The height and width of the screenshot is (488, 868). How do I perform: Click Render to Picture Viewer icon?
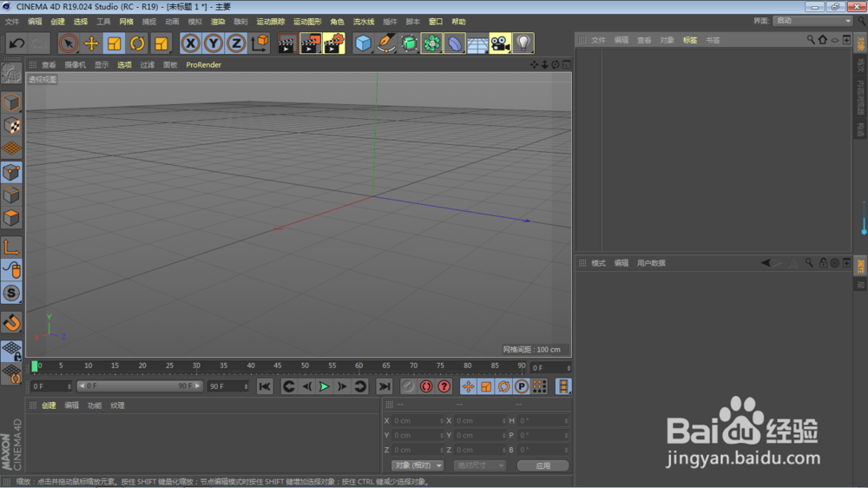(310, 43)
